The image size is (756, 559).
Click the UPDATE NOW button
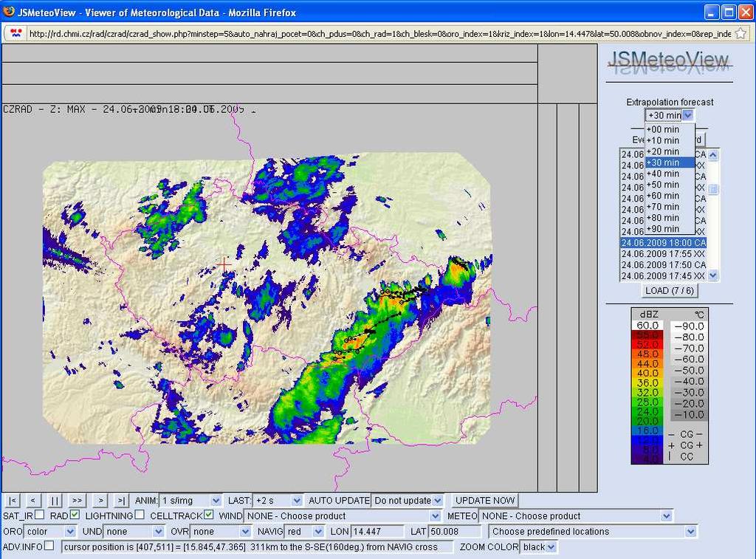tap(485, 501)
